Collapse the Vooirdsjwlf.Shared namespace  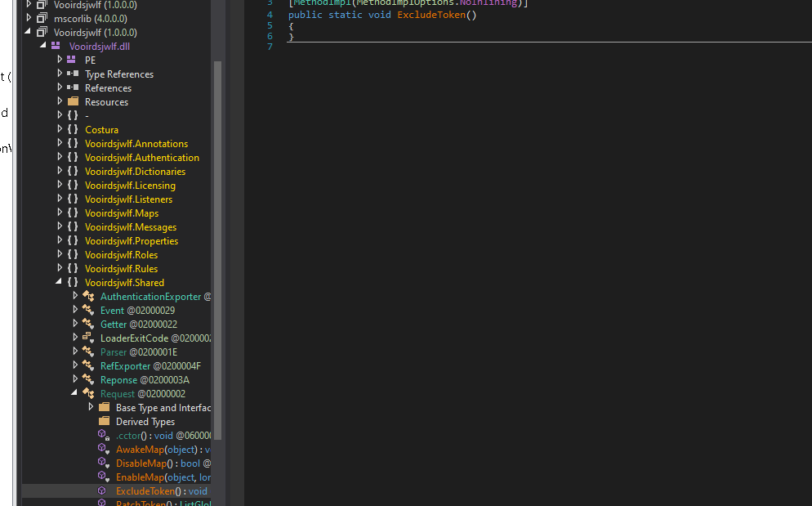[x=59, y=281]
